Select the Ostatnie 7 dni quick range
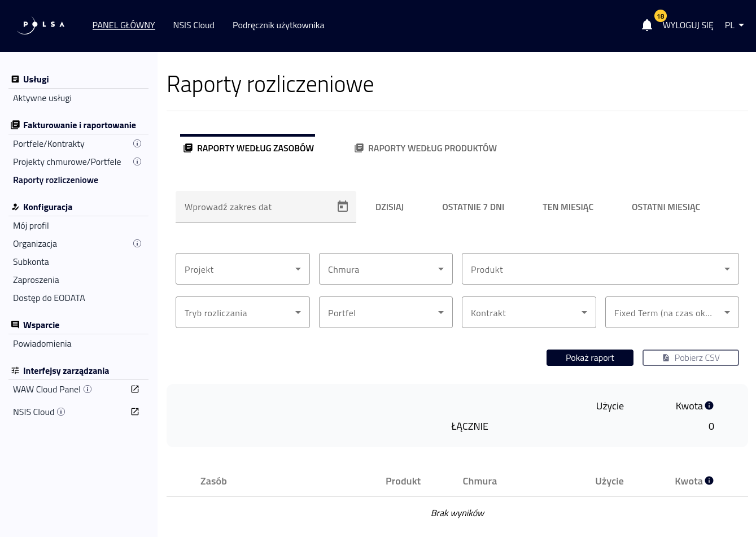Image resolution: width=756 pixels, height=537 pixels. point(473,207)
